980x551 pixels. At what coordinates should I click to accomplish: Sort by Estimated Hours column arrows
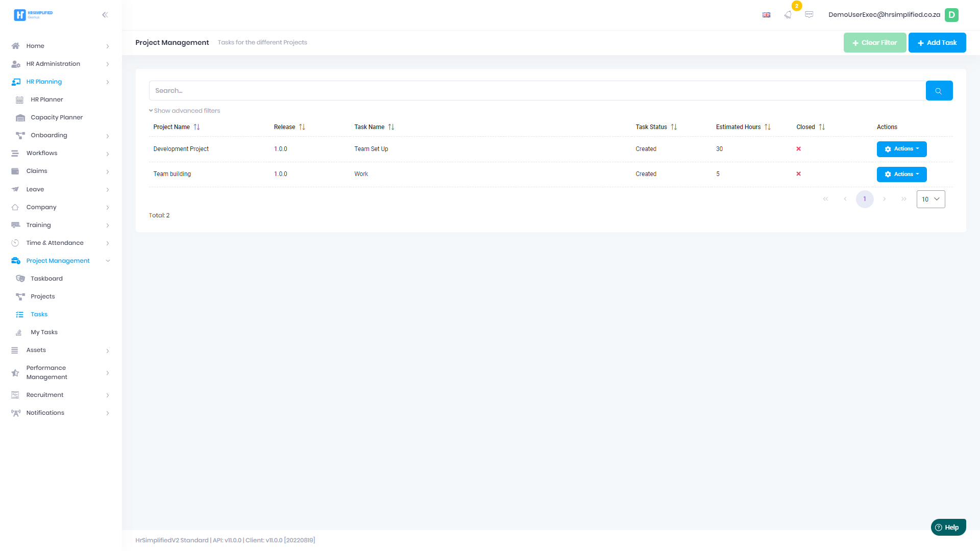[x=767, y=127]
